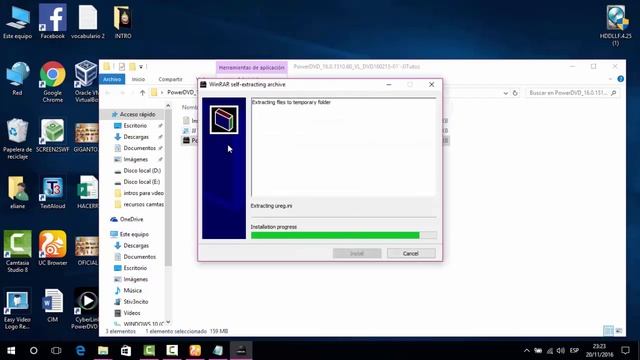Launch Camtasia Studio 8 desktop shortcut
The width and height of the screenshot is (640, 360).
coord(17,251)
